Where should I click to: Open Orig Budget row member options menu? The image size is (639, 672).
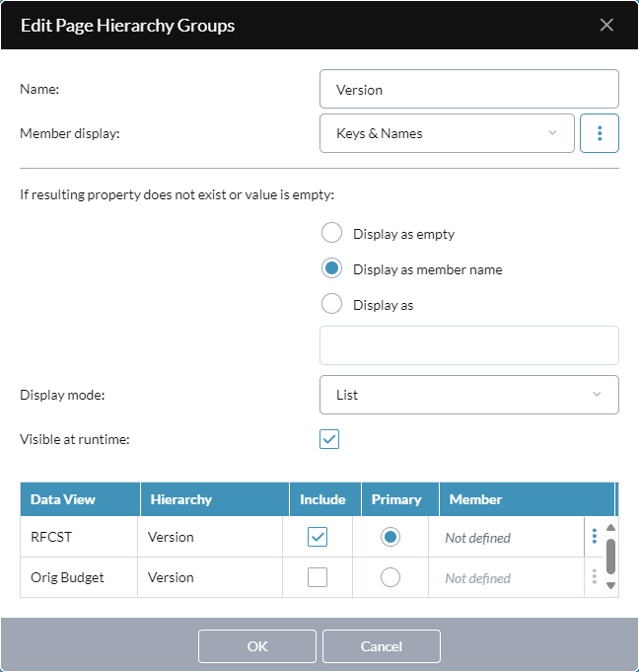tap(594, 577)
